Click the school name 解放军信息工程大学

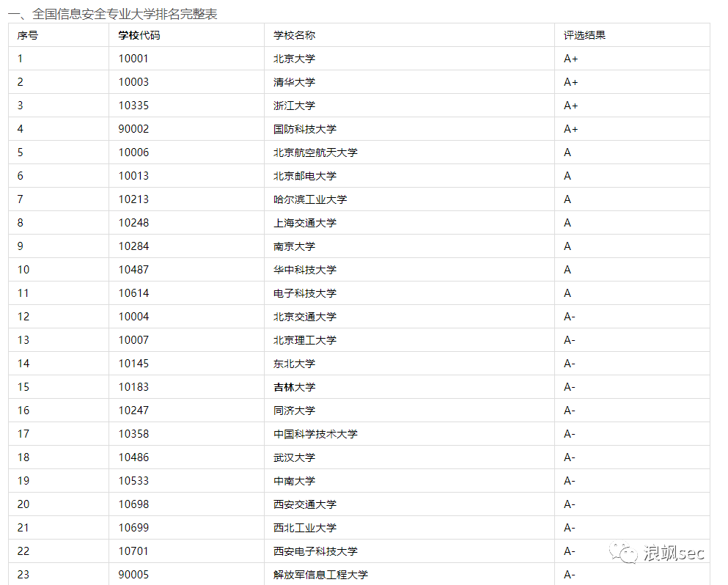point(321,575)
